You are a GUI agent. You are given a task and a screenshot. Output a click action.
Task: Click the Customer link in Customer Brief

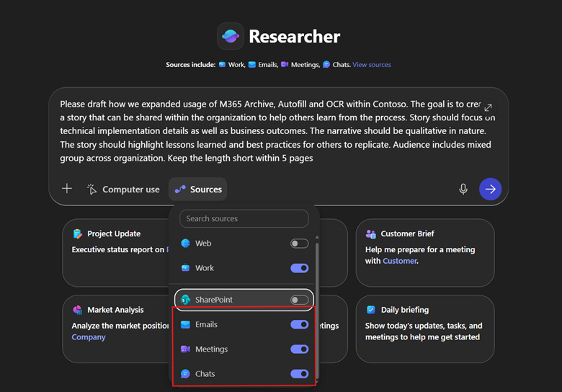tap(400, 261)
